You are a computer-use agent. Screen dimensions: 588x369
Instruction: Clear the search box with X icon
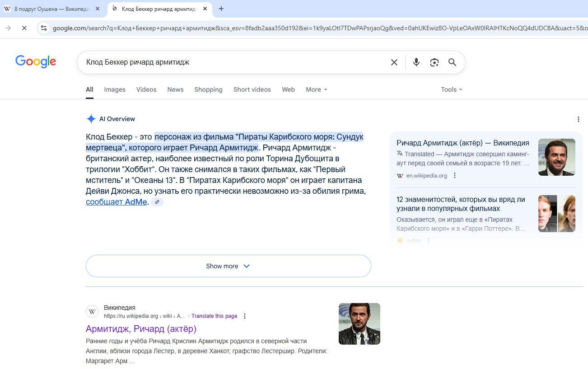[x=394, y=62]
